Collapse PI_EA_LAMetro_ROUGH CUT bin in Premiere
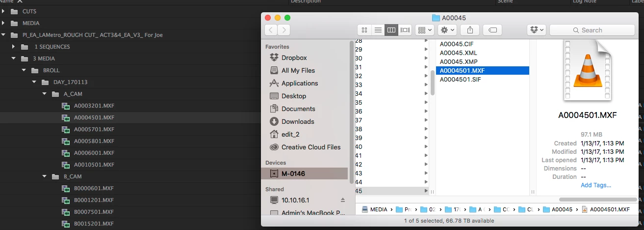Screen dimensions: 644x230 tap(3, 35)
